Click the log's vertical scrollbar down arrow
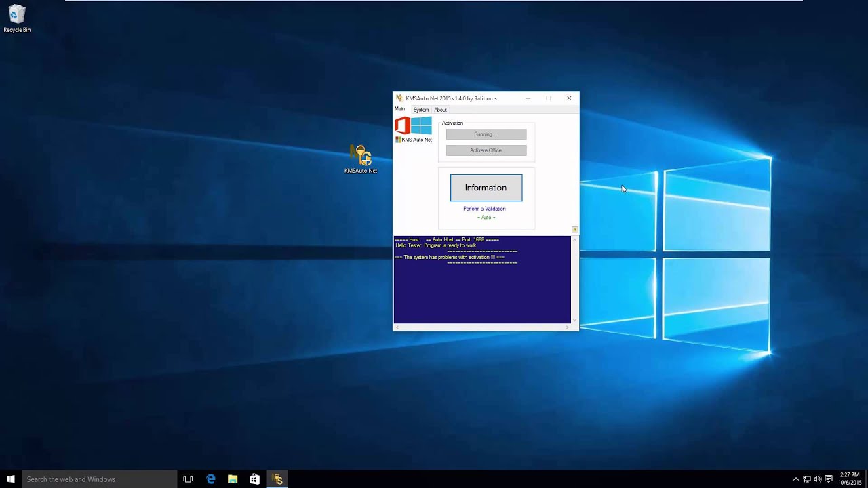Viewport: 868px width, 488px height. tap(575, 320)
